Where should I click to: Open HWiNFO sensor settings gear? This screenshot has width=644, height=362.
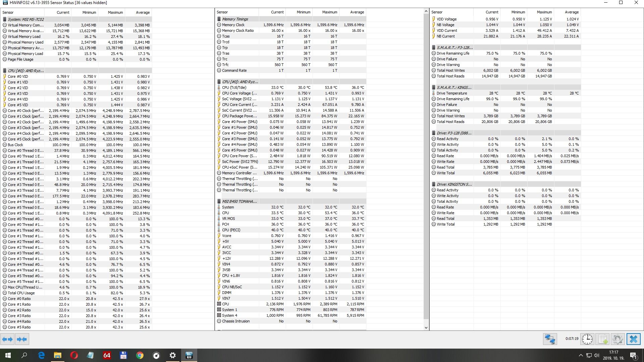(x=618, y=339)
